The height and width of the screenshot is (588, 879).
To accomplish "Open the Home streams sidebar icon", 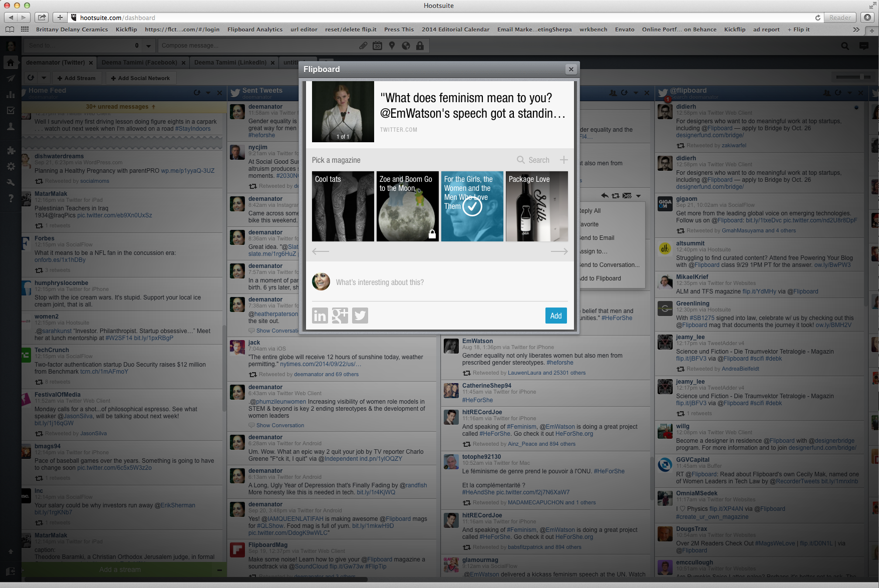I will 11,63.
